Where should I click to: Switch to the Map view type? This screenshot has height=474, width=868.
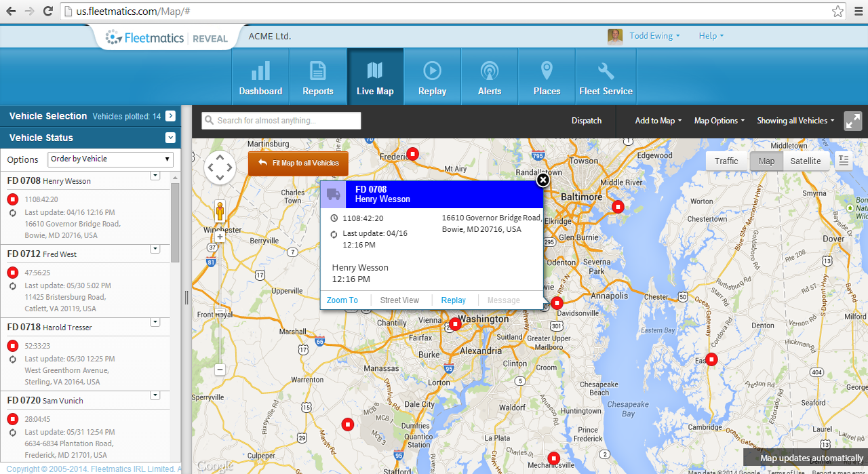(766, 161)
